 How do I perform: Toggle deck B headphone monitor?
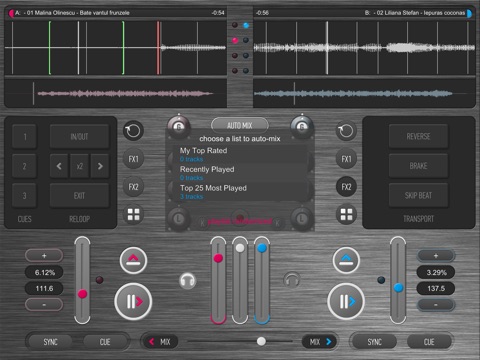292,280
